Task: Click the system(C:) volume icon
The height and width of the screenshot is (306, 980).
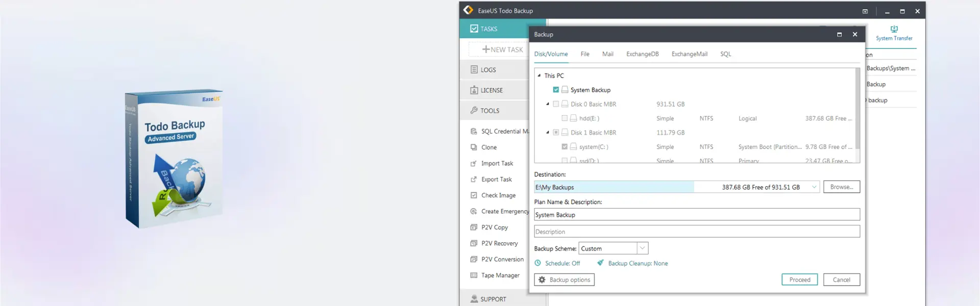Action: click(574, 147)
